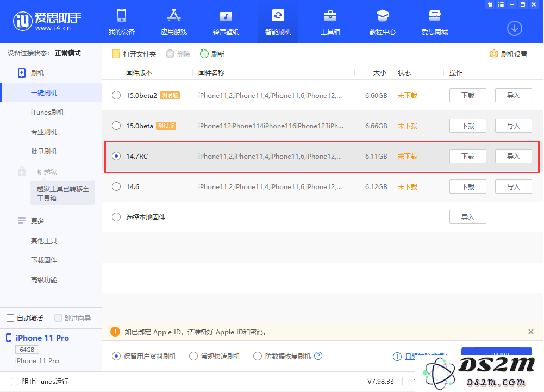Click the 64GB capacity tag

click(27, 349)
